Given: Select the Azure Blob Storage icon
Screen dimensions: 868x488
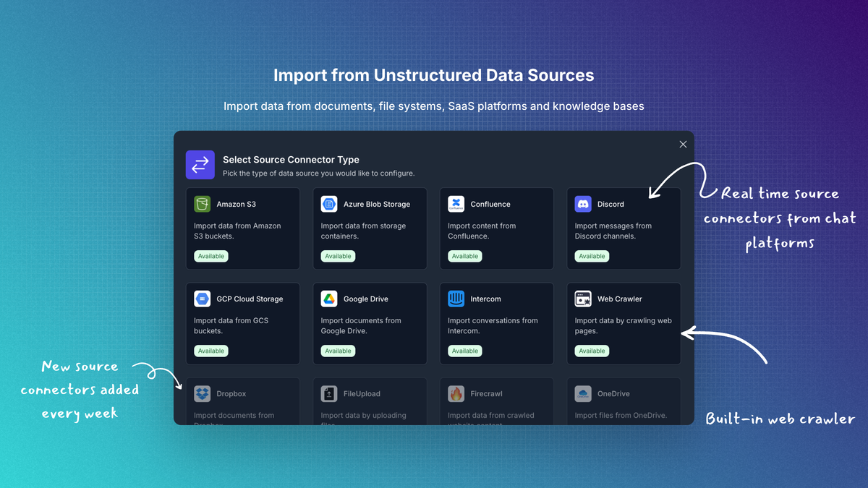Looking at the screenshot, I should coord(329,204).
